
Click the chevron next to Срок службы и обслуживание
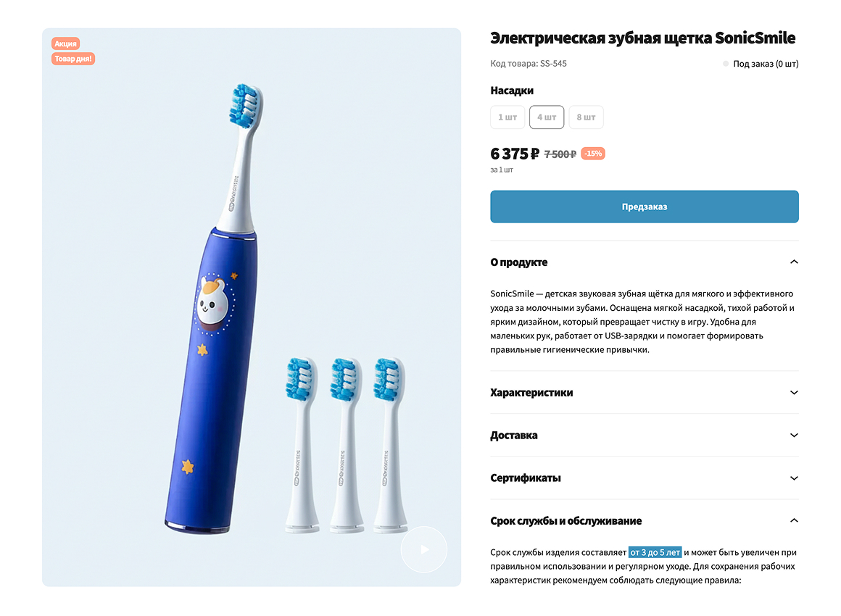click(794, 520)
